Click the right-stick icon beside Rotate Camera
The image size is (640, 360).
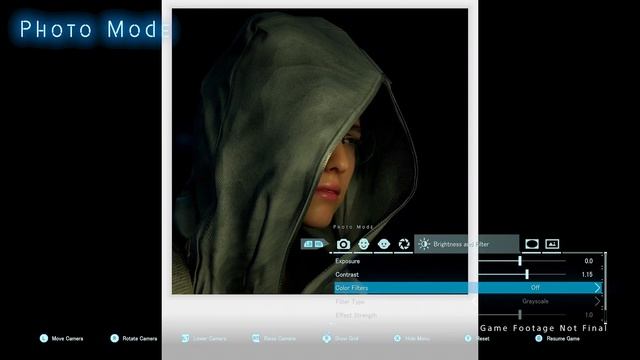coord(115,338)
